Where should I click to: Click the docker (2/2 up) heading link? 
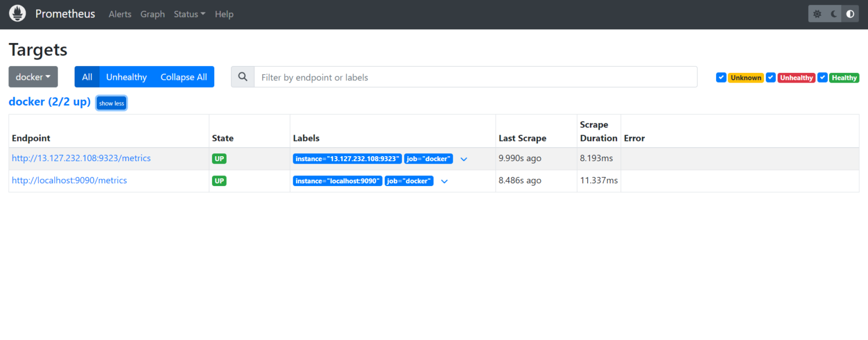pyautogui.click(x=50, y=102)
